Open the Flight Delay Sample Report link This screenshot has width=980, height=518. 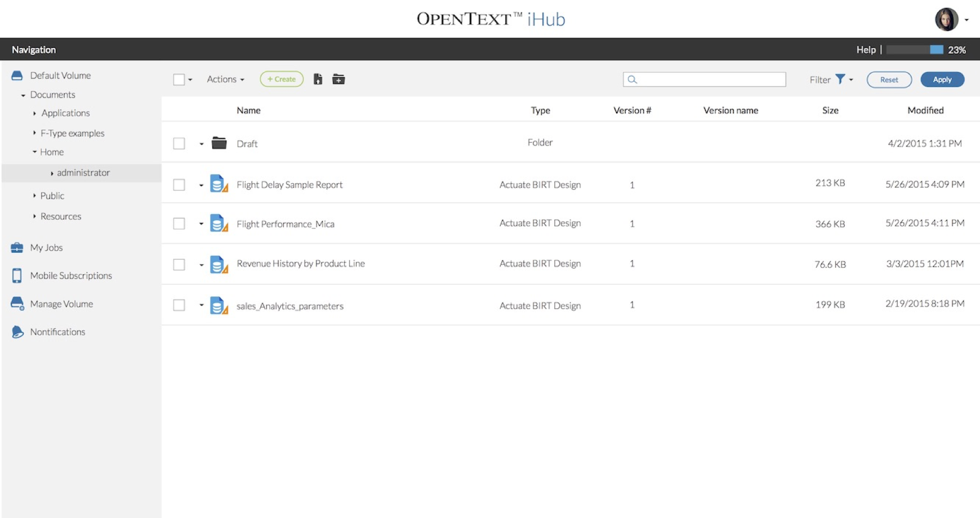[289, 185]
